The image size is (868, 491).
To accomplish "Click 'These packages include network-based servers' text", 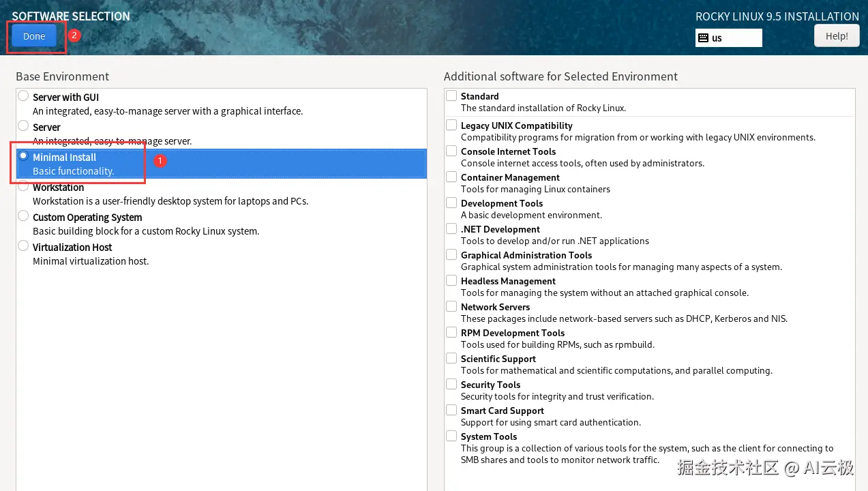I will click(624, 319).
